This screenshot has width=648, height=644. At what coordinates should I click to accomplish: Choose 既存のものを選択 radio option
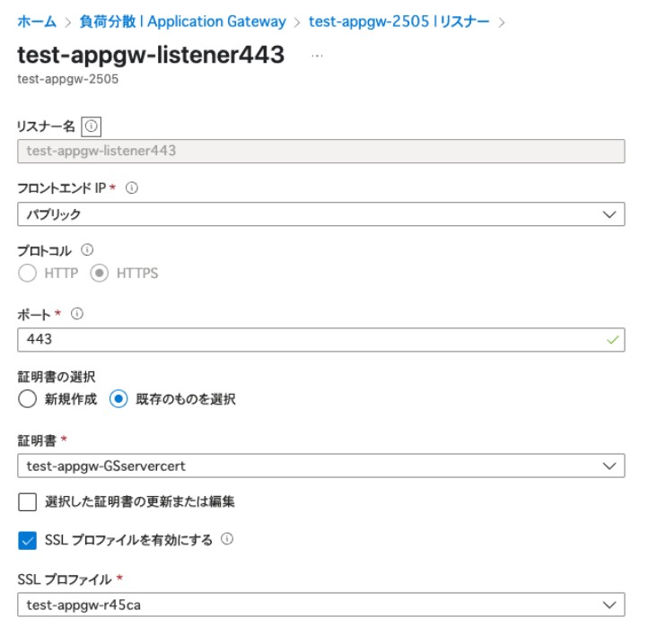pyautogui.click(x=118, y=399)
